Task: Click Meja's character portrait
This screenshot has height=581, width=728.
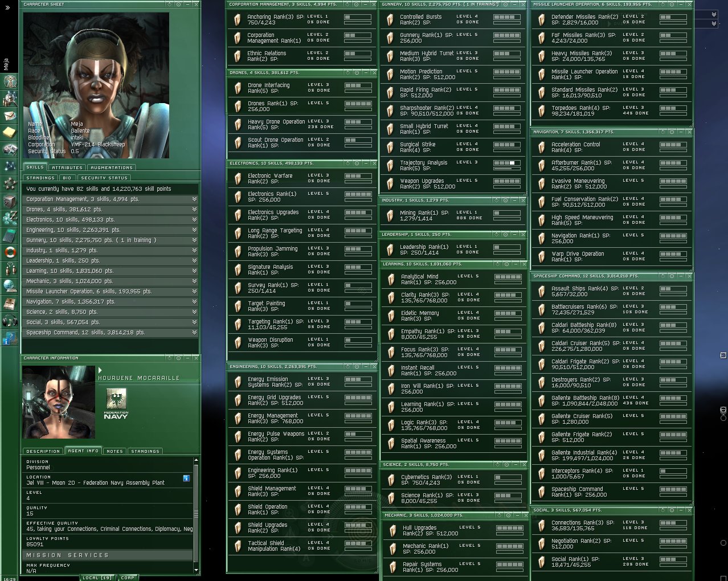Action: (x=96, y=85)
